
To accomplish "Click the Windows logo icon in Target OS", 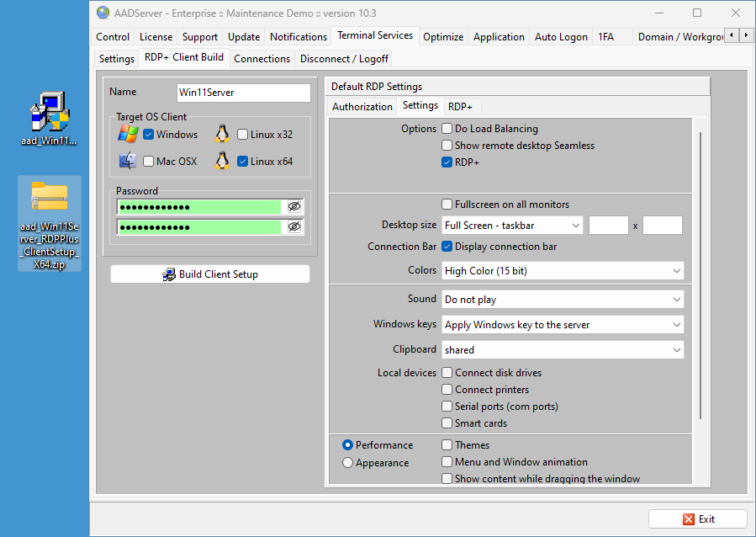I will (x=128, y=134).
